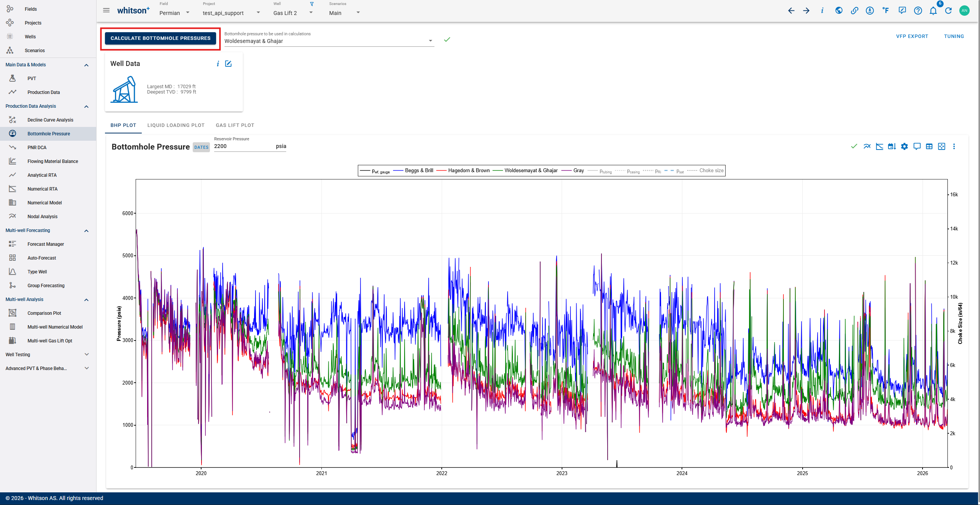Click the download icon in the top bar
The height and width of the screenshot is (505, 980).
point(870,11)
